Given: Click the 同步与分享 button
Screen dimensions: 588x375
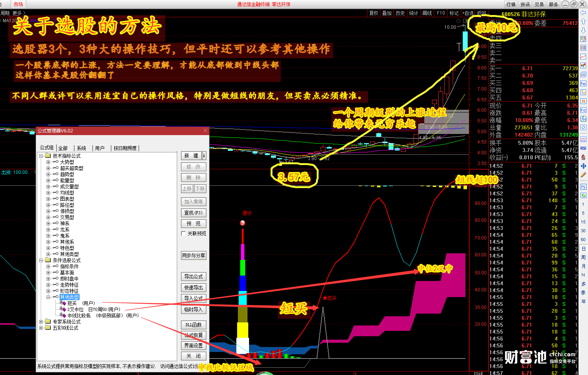Looking at the screenshot, I should tap(194, 255).
